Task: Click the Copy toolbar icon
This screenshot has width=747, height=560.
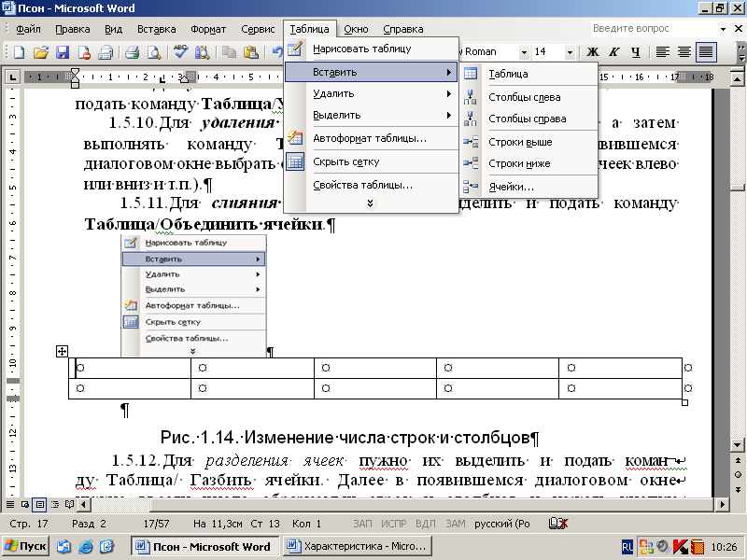Action: (x=229, y=52)
